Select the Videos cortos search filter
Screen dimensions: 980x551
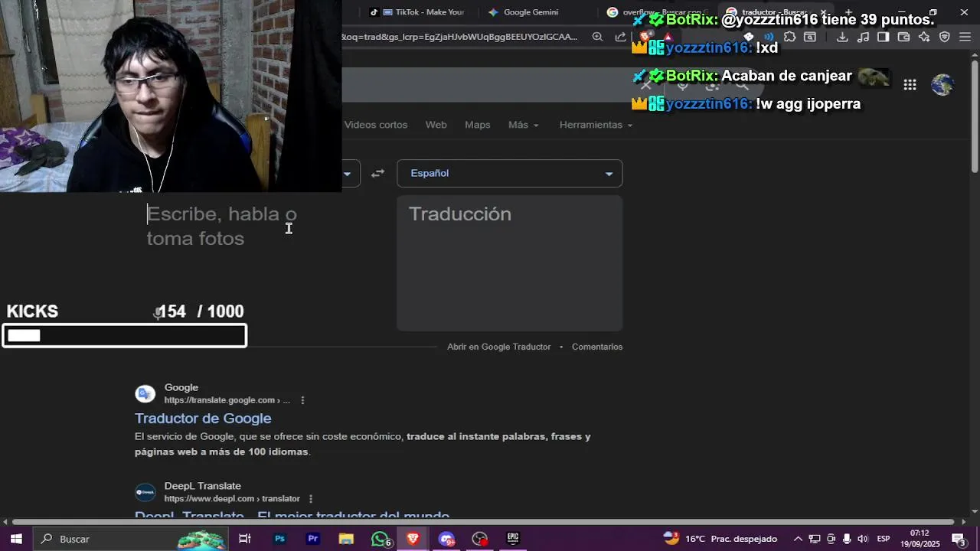tap(376, 125)
